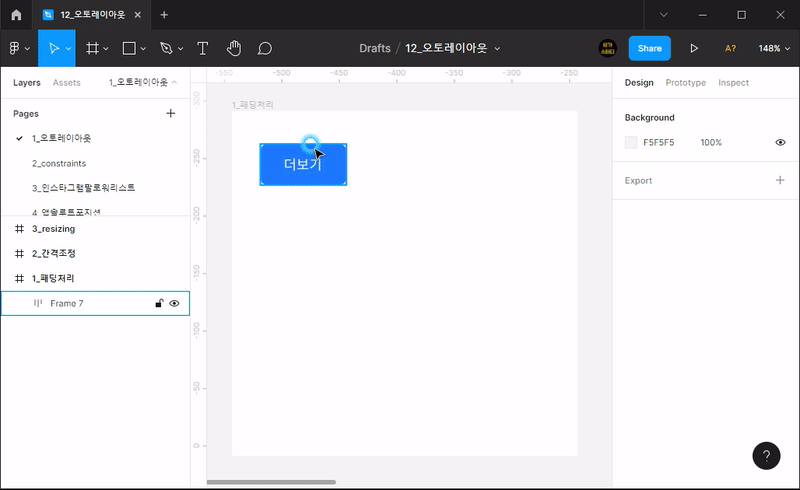Open Move tool options dropdown

68,48
